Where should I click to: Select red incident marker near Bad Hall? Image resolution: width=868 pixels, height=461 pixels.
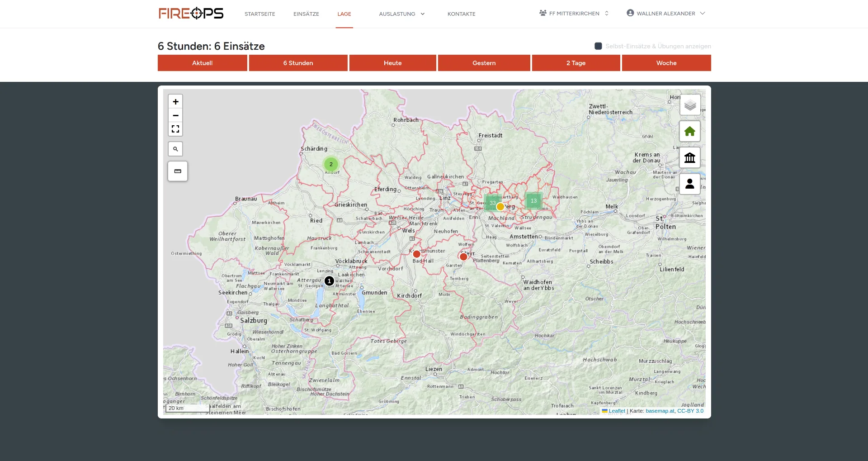pyautogui.click(x=417, y=254)
